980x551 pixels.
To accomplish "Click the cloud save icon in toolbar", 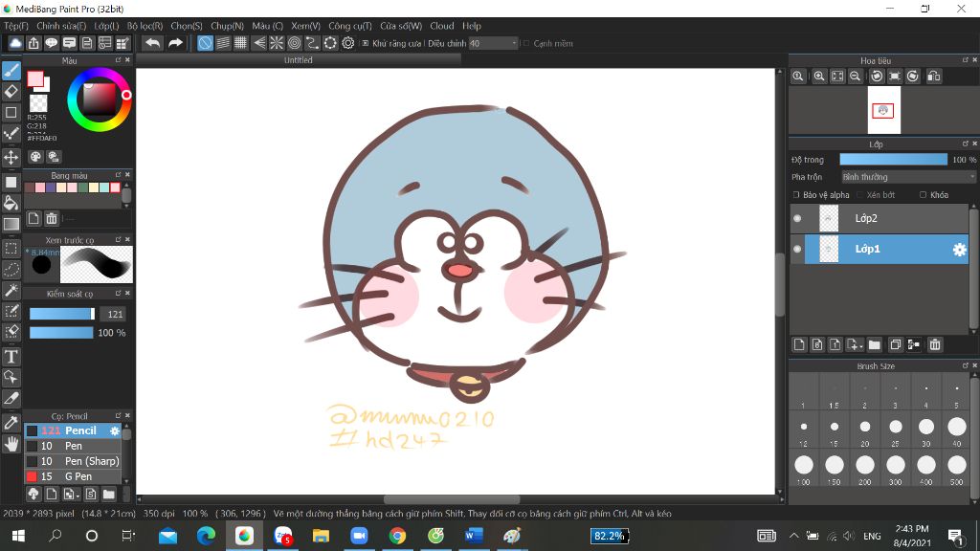I will (15, 43).
